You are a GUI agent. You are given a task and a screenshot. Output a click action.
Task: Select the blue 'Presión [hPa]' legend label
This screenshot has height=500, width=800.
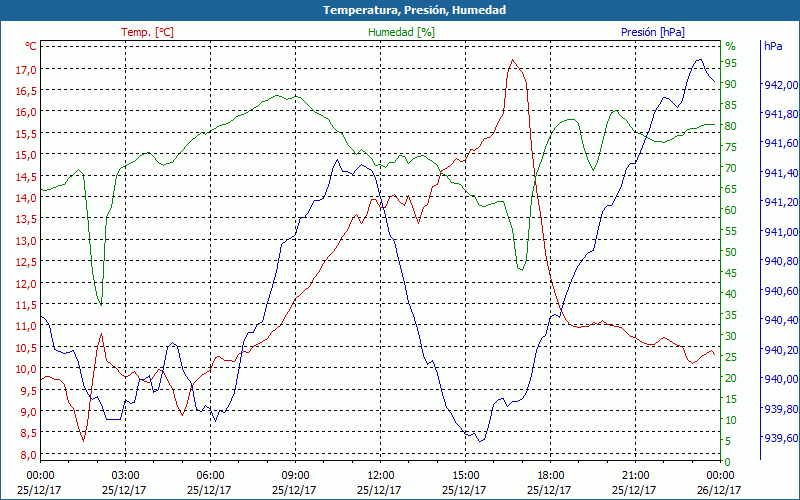653,32
